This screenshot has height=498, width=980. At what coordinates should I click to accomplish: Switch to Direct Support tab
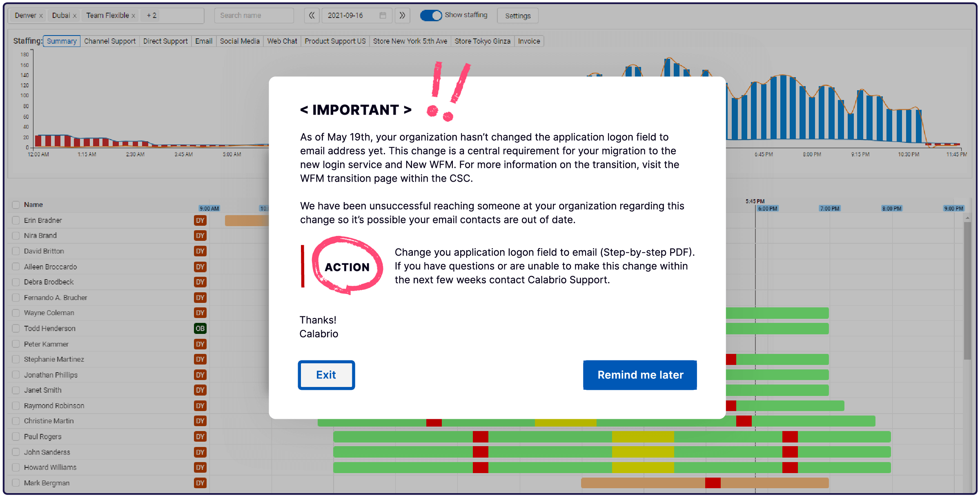click(165, 41)
